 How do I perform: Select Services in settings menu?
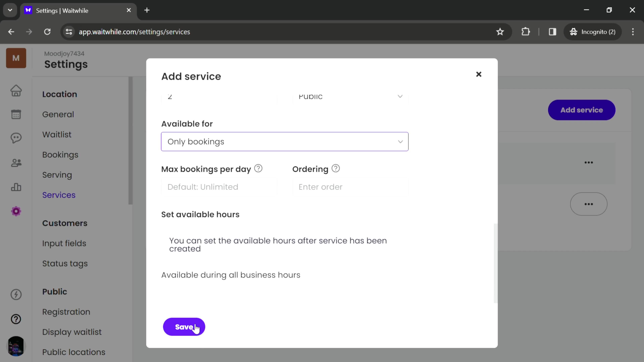(x=59, y=195)
